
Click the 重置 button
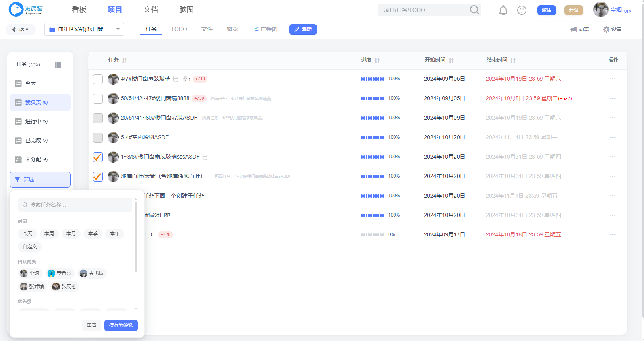tap(92, 325)
